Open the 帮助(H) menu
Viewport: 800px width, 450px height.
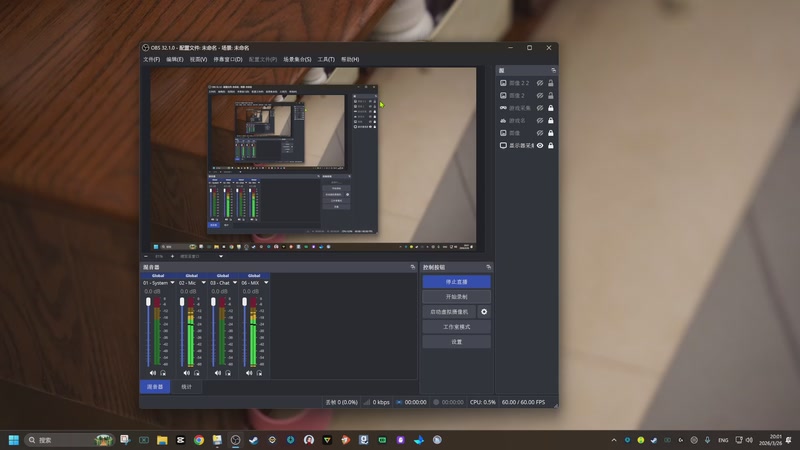click(x=350, y=59)
